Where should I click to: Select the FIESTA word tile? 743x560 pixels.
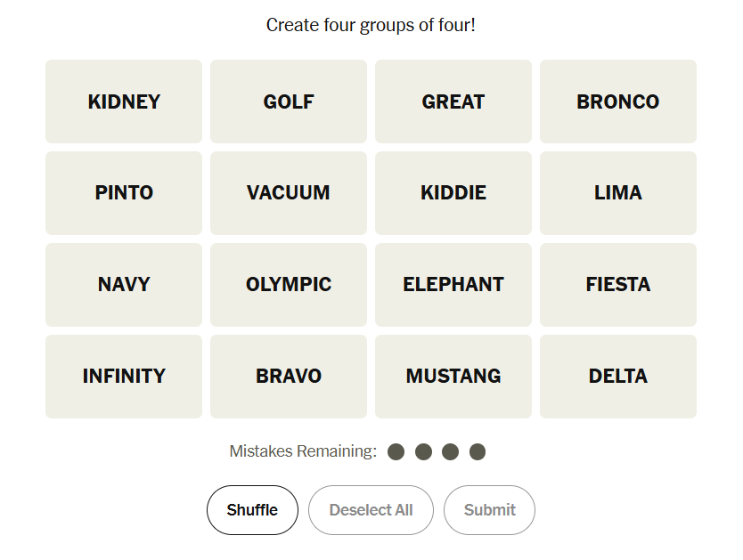pyautogui.click(x=617, y=285)
